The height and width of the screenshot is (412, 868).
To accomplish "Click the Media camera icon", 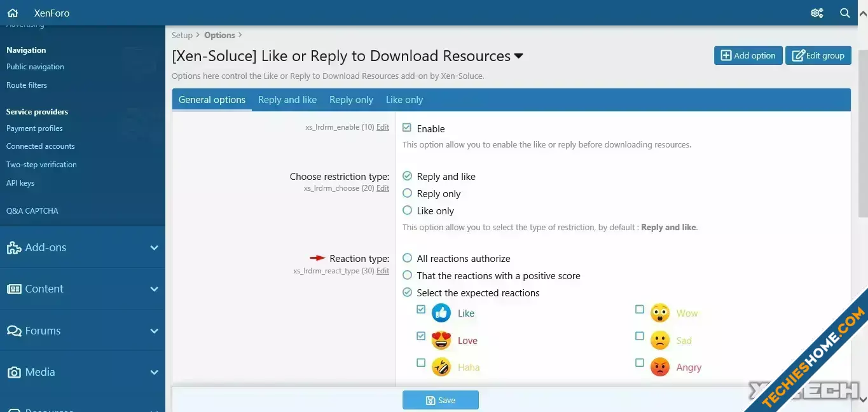I will coord(14,372).
